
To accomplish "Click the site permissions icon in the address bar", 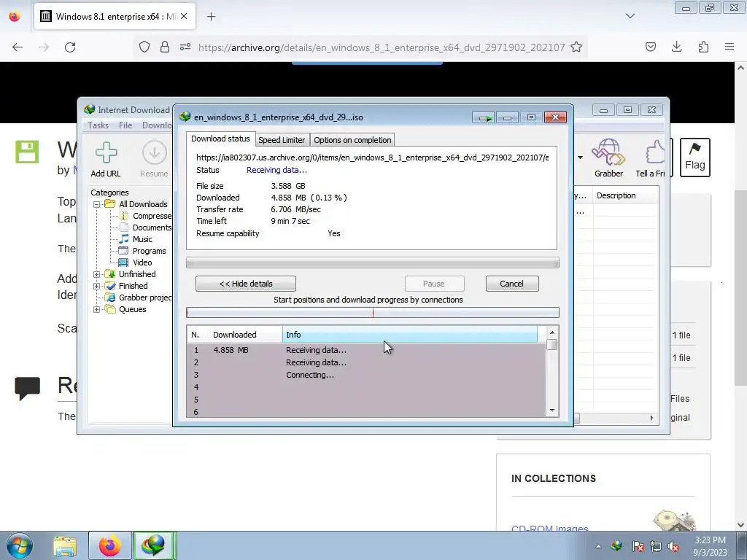I will pyautogui.click(x=185, y=47).
